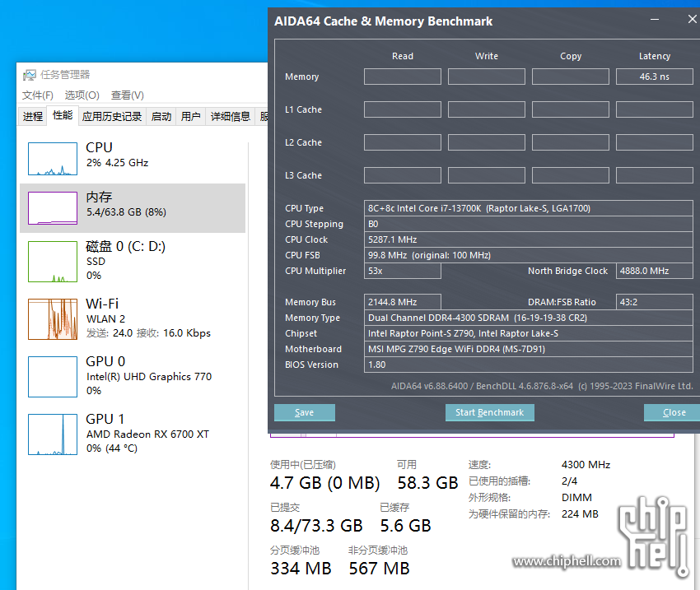Image resolution: width=700 pixels, height=590 pixels.
Task: Click the L1 Cache Latency result field
Action: (655, 109)
